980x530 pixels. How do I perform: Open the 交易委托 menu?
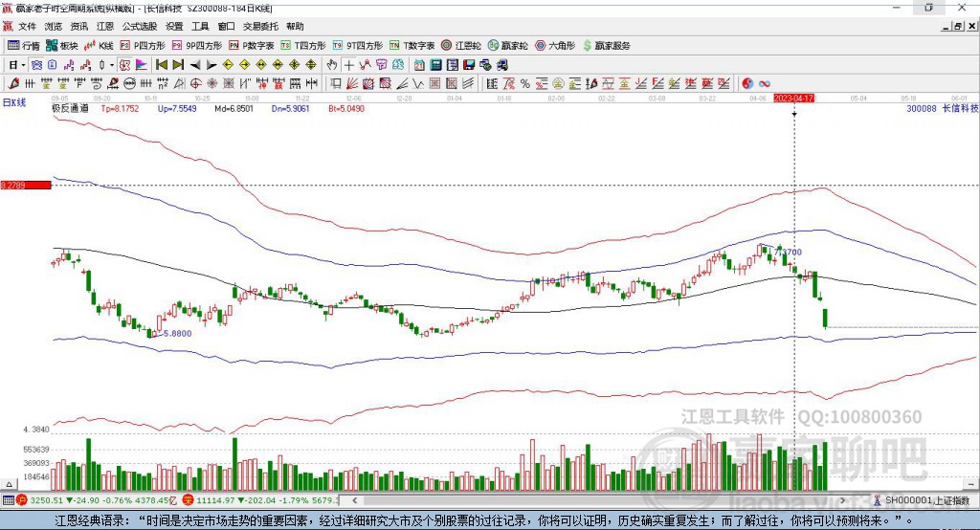pyautogui.click(x=261, y=27)
